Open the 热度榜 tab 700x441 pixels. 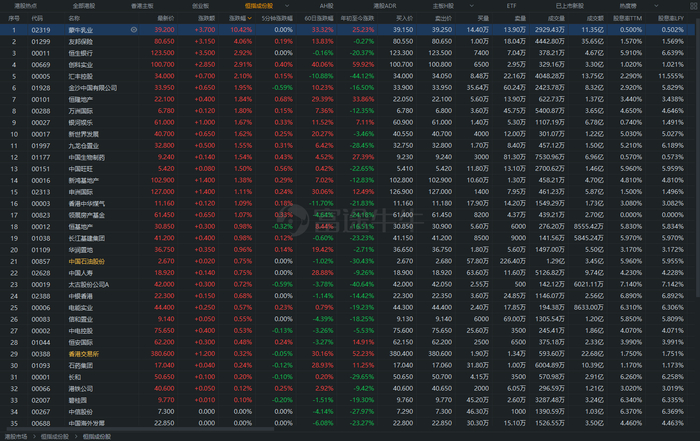(x=628, y=6)
